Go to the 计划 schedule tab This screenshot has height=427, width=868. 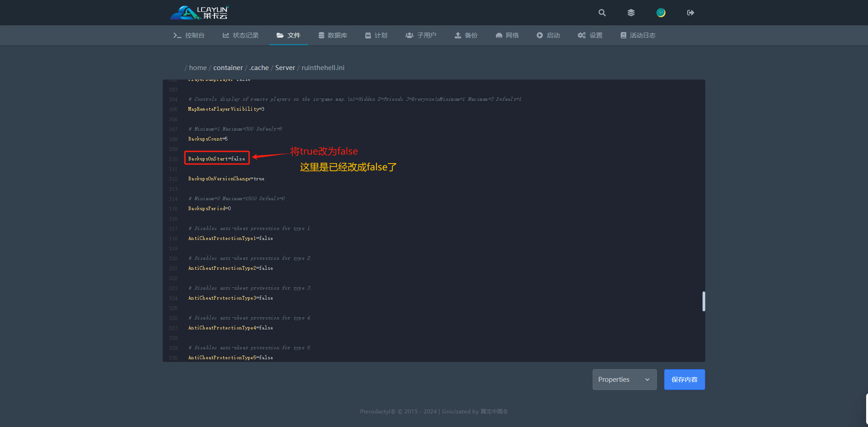click(x=376, y=35)
